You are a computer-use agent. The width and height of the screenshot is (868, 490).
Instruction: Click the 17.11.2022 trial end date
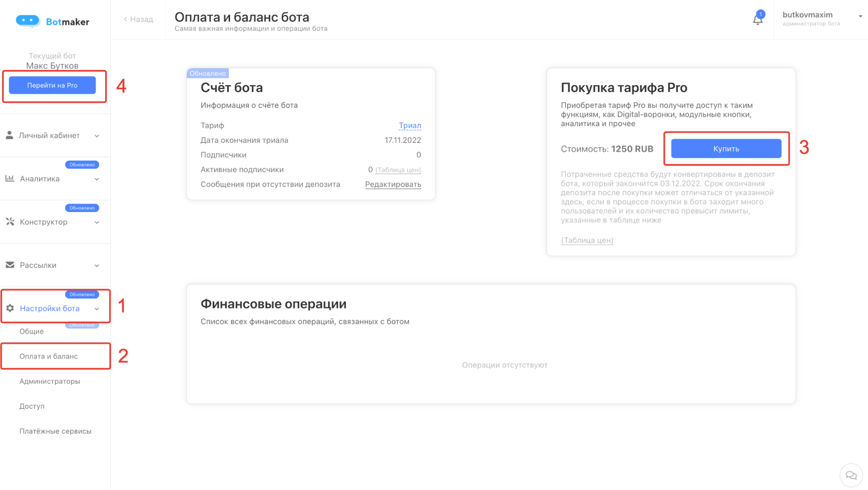[x=403, y=140]
